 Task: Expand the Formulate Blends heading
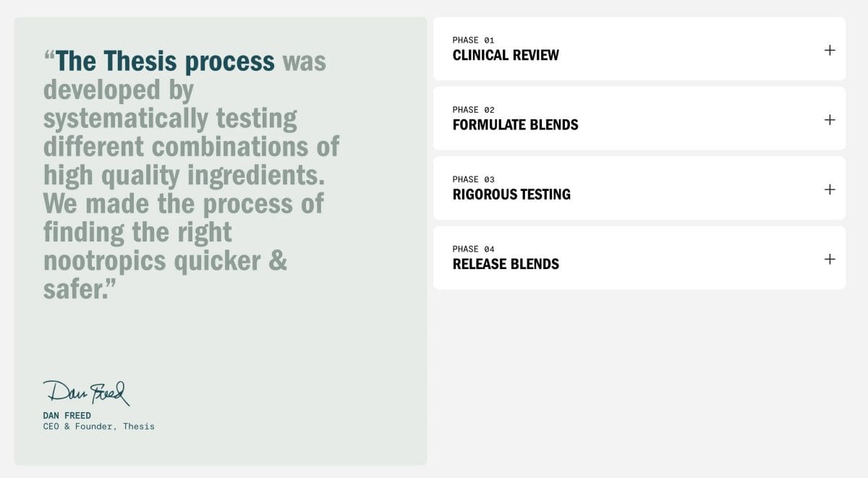515,125
